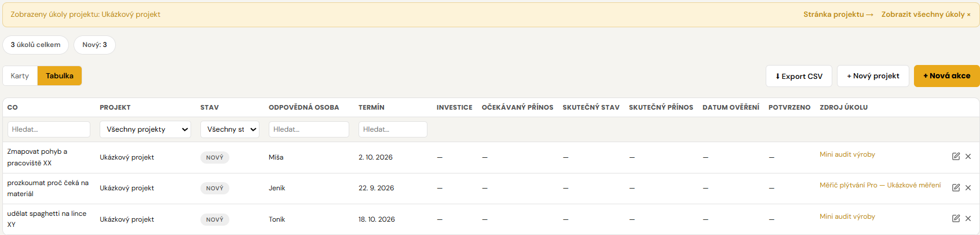Click the date '18. 10. 2026'
The image size is (980, 235).
tap(377, 219)
